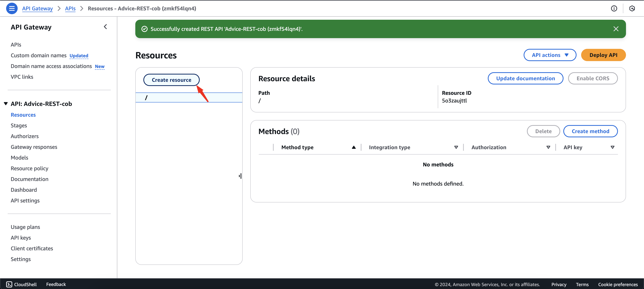Sort by API key column arrow
The width and height of the screenshot is (644, 289).
[x=612, y=147]
